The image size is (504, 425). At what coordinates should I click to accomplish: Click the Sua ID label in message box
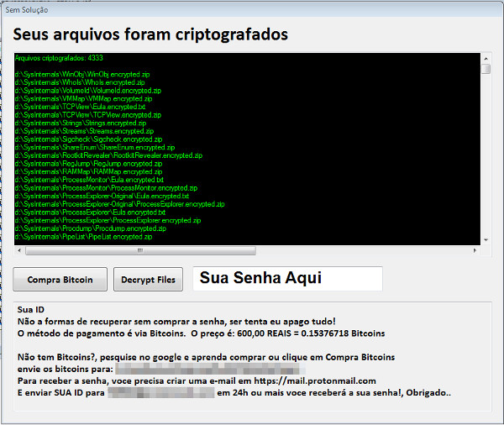pyautogui.click(x=30, y=310)
